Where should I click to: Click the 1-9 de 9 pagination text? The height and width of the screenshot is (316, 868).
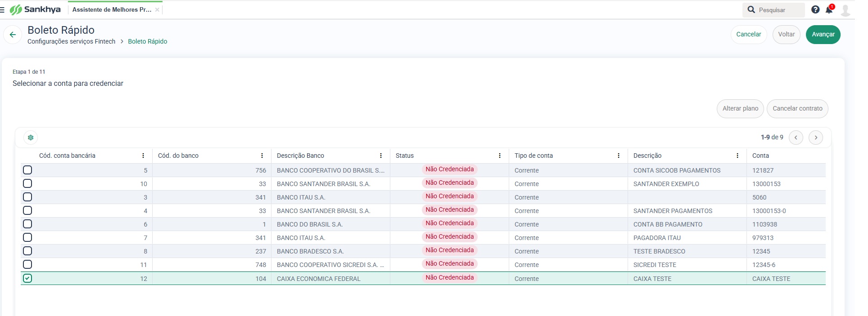[772, 137]
